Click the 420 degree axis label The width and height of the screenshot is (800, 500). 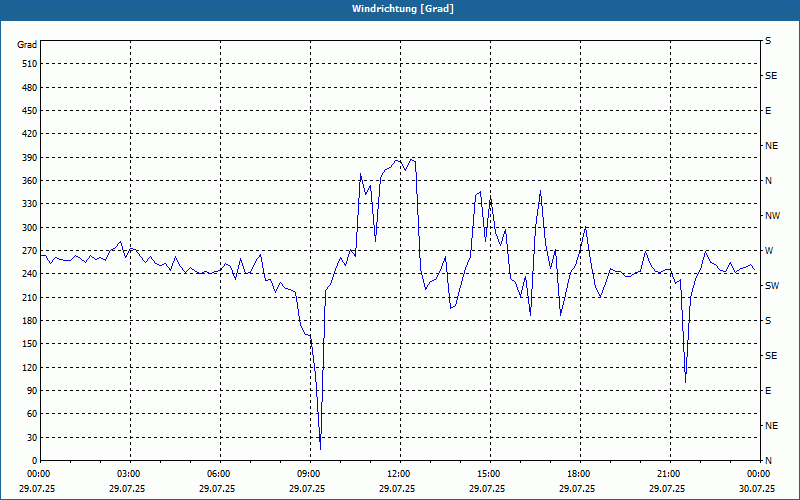pyautogui.click(x=29, y=134)
